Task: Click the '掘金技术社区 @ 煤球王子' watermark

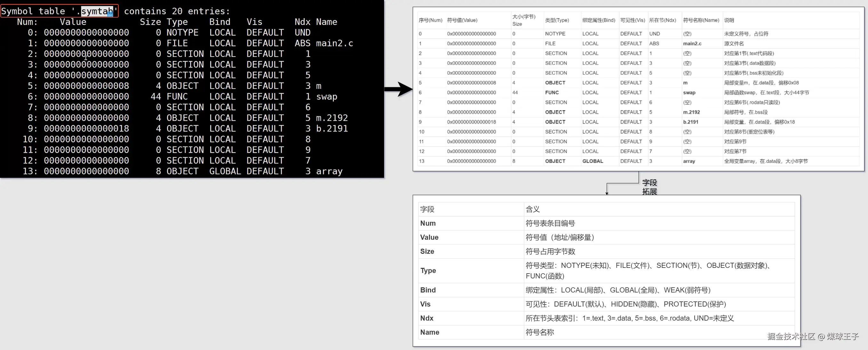Action: 813,336
